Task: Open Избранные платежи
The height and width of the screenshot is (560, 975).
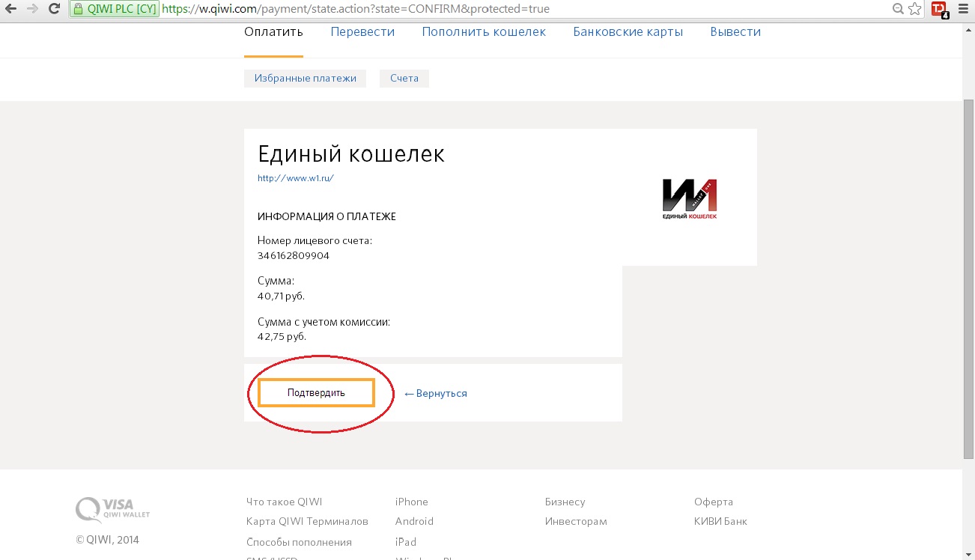Action: (x=305, y=78)
